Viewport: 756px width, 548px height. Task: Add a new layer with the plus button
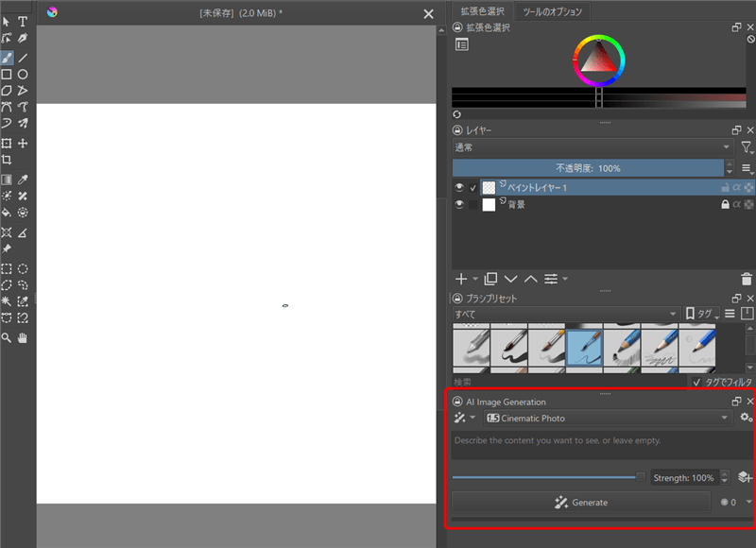click(x=461, y=278)
